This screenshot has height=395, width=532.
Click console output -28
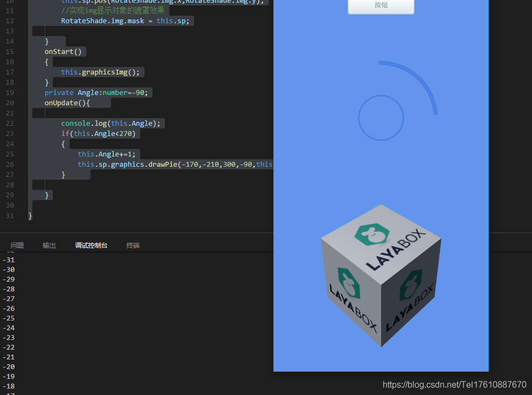(9, 289)
